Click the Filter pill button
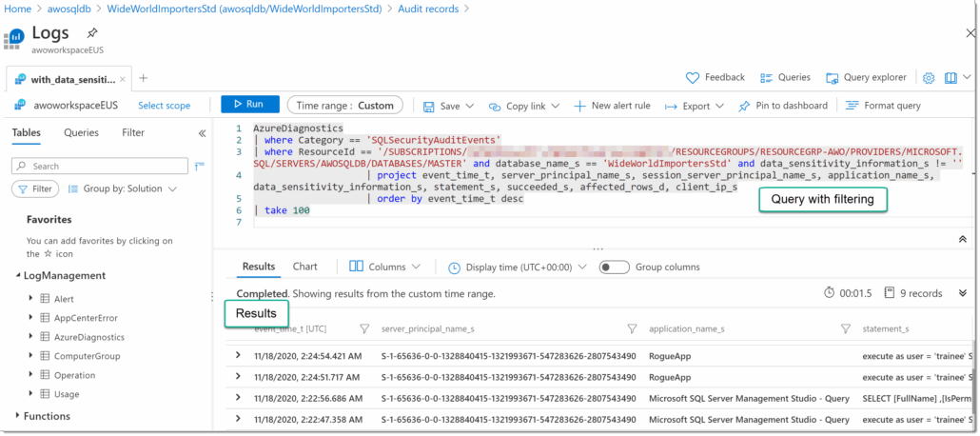The height and width of the screenshot is (436, 980). point(35,188)
